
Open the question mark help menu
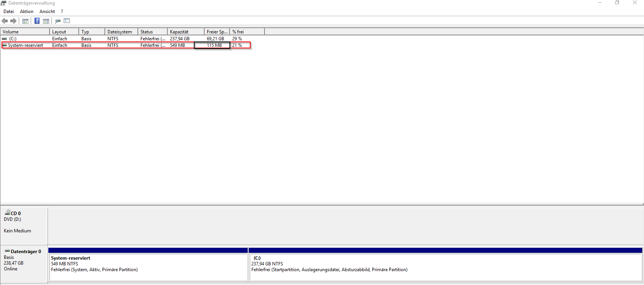click(x=62, y=12)
